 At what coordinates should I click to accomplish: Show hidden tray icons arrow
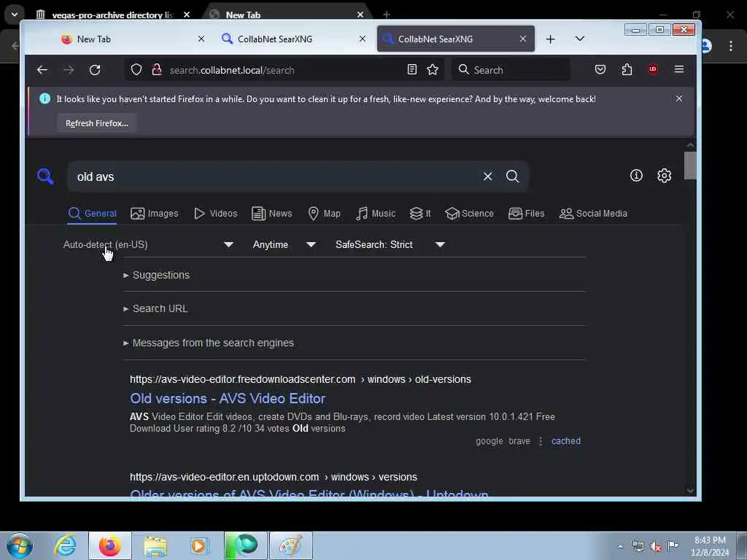coord(620,546)
